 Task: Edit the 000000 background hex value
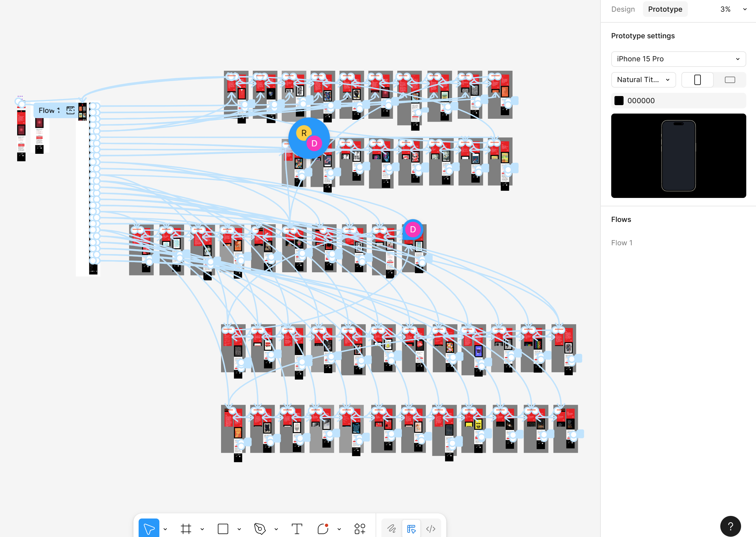click(x=641, y=101)
